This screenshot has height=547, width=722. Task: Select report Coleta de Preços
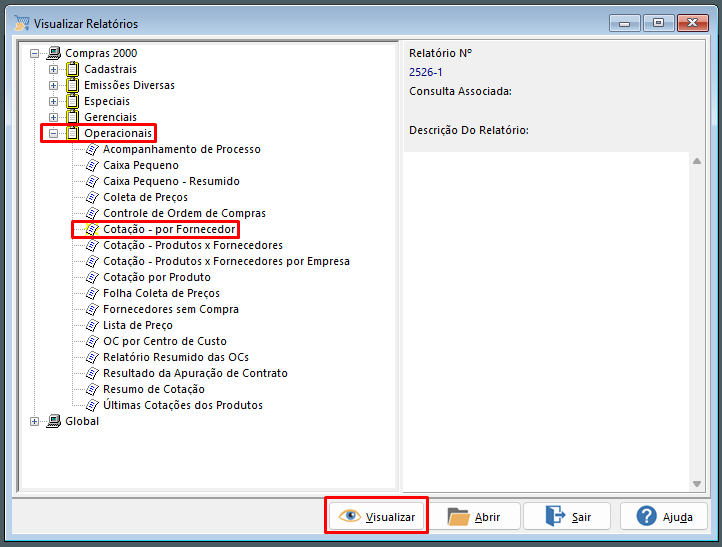click(x=145, y=198)
